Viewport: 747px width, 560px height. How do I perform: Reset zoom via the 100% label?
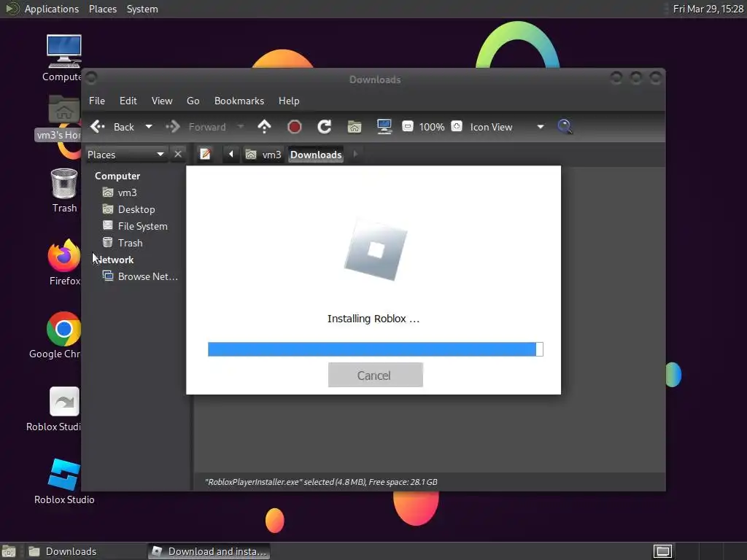tap(432, 127)
